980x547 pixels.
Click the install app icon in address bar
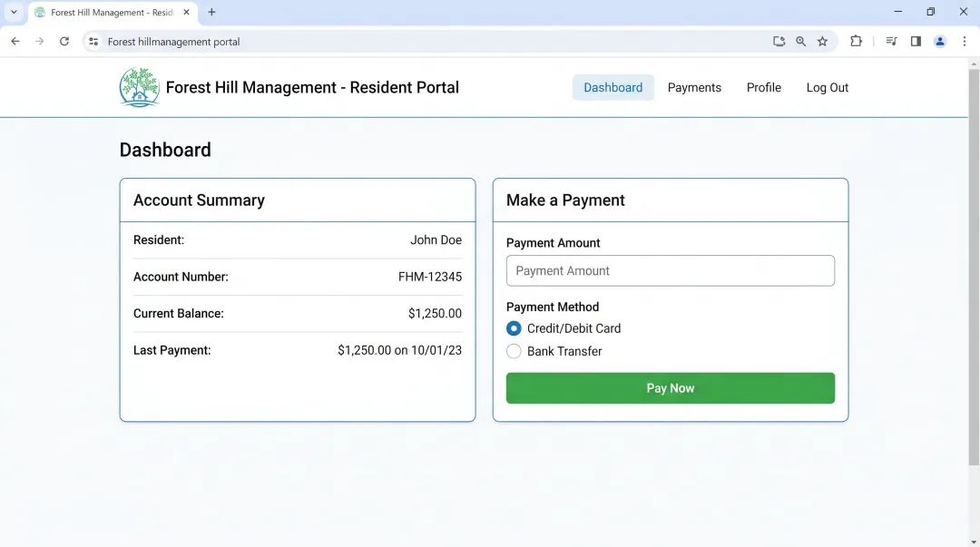click(779, 41)
